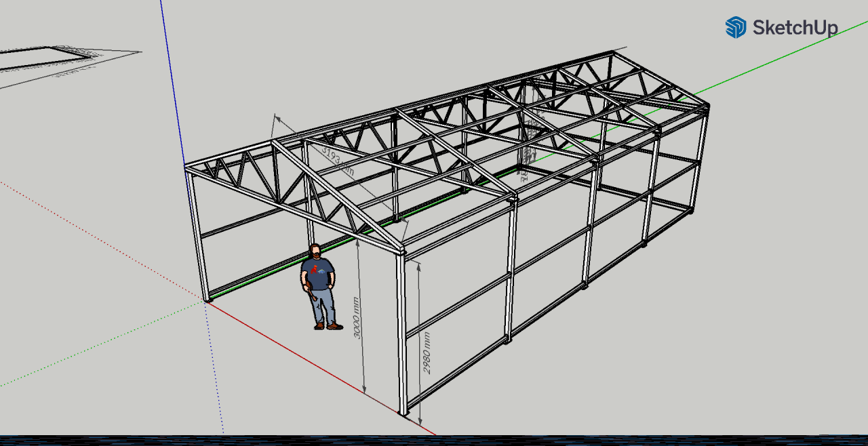Screen dimensions: 868x446
Task: Click the axis origin at the frame corner
Action: [x=206, y=300]
